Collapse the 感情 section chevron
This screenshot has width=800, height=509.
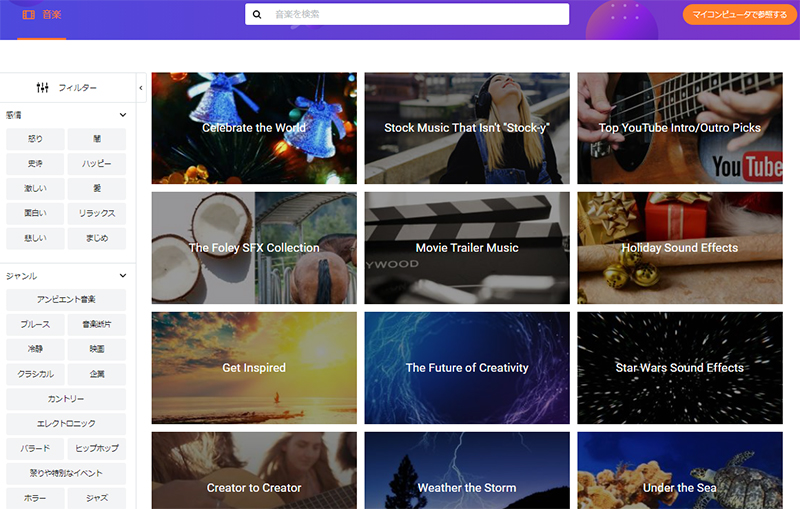(123, 115)
